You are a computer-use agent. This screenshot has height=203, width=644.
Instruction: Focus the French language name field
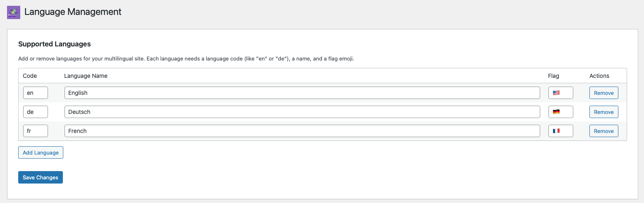click(302, 131)
